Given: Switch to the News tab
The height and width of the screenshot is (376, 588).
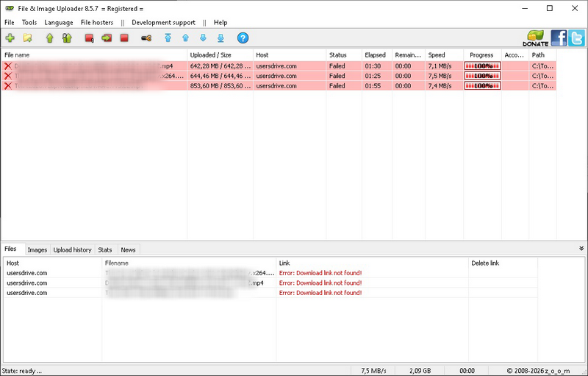Looking at the screenshot, I should [128, 250].
